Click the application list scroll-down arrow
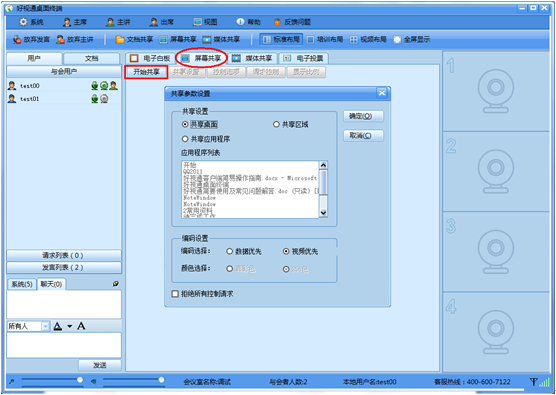This screenshot has width=556, height=395. point(323,213)
